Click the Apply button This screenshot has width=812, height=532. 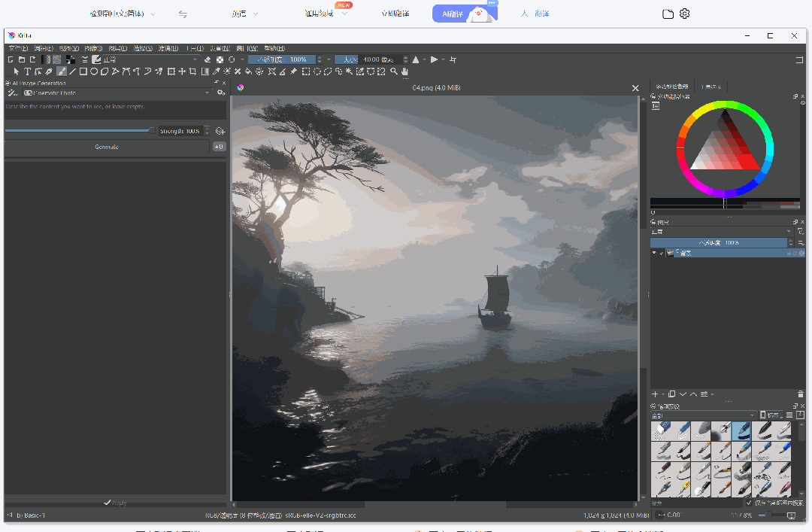(x=115, y=503)
